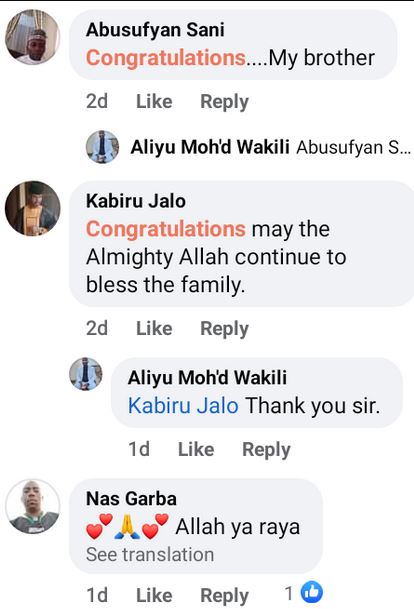Like Nas Garba's comment
Image resolution: width=414 pixels, height=609 pixels.
coord(154,595)
